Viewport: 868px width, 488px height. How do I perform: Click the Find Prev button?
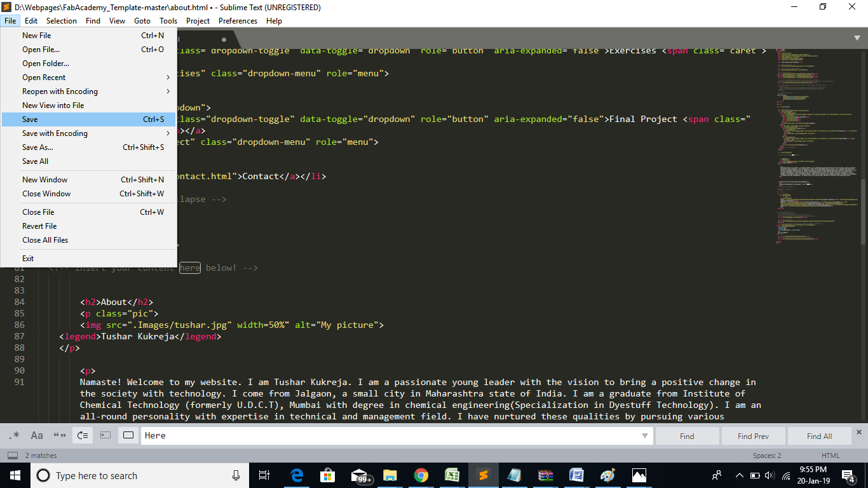[753, 436]
